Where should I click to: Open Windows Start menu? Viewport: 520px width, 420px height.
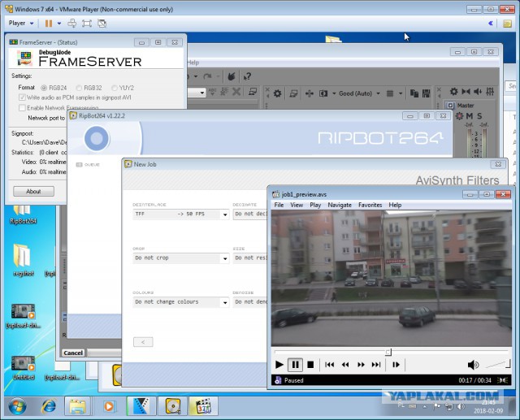17,406
